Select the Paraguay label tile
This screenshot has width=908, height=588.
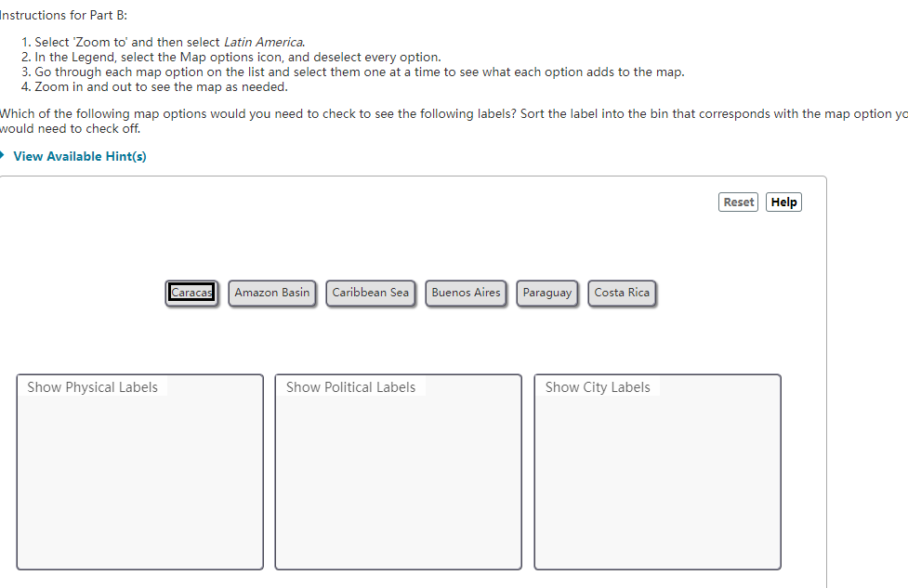[546, 292]
